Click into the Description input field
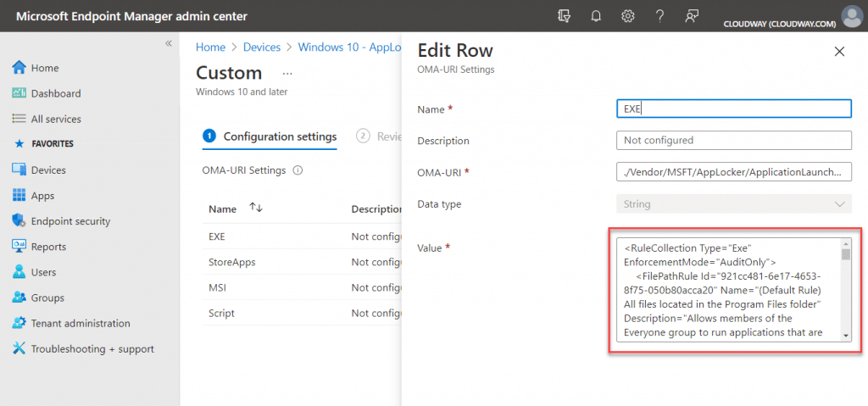 click(733, 140)
